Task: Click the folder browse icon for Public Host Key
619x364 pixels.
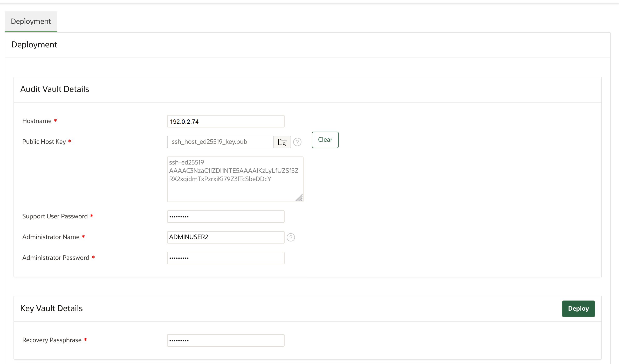Action: pyautogui.click(x=282, y=142)
